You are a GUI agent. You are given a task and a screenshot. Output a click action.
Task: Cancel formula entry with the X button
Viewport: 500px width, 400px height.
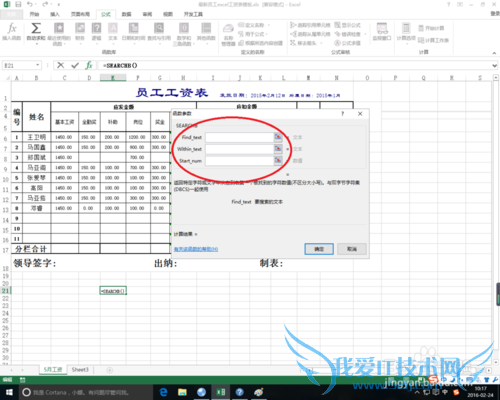click(x=60, y=65)
